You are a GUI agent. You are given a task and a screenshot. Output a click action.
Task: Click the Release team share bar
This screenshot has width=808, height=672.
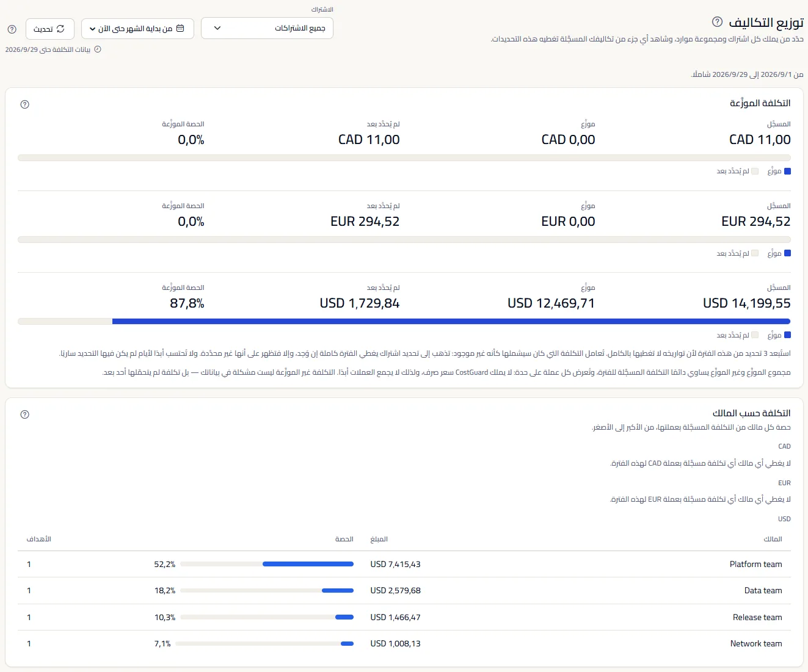click(267, 617)
